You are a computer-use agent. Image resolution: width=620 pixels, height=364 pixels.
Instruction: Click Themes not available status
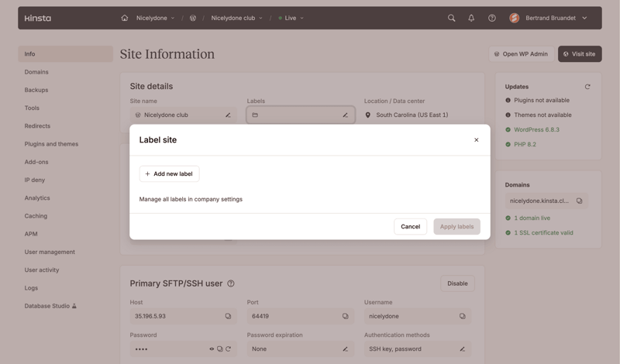pyautogui.click(x=538, y=115)
